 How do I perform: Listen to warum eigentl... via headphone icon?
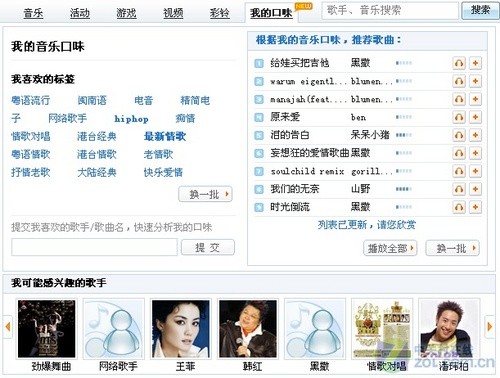click(x=459, y=81)
